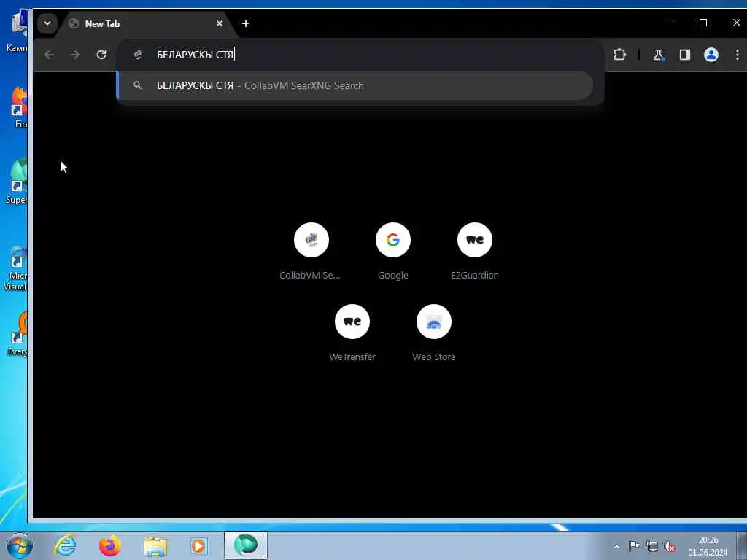Open Windows Explorer folder in taskbar

[155, 546]
